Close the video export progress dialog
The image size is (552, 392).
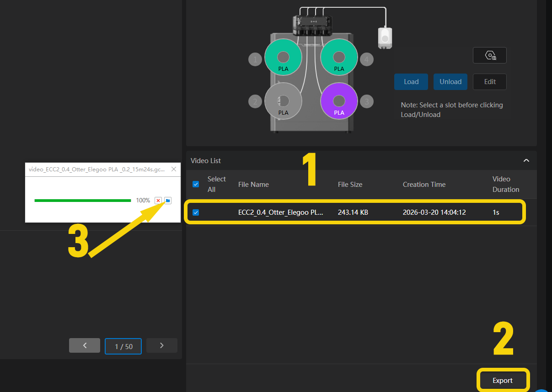coord(173,169)
